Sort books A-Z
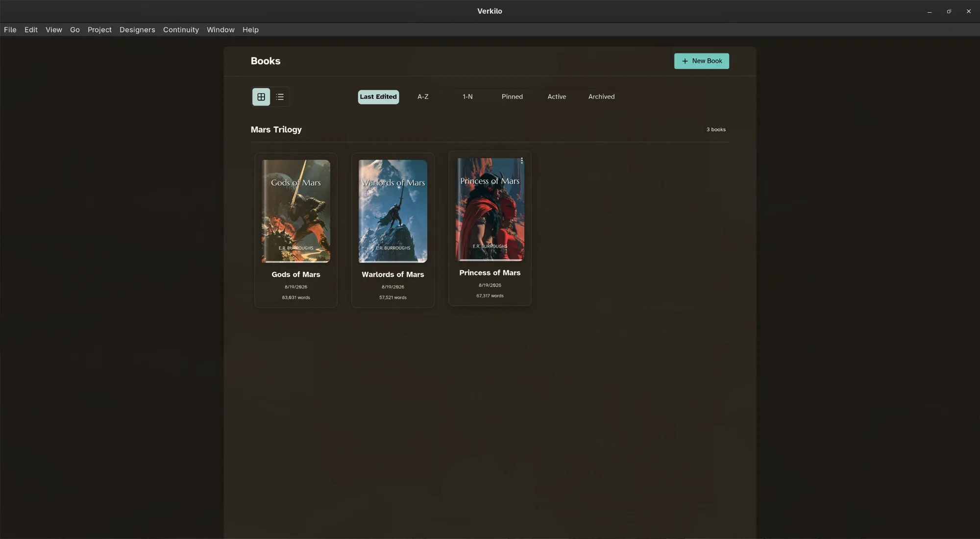980x539 pixels. click(423, 97)
